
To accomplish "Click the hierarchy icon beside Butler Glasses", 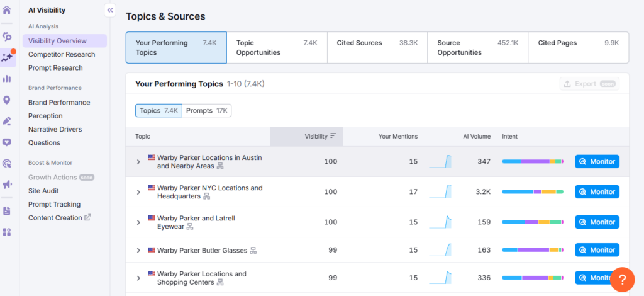I will click(253, 251).
